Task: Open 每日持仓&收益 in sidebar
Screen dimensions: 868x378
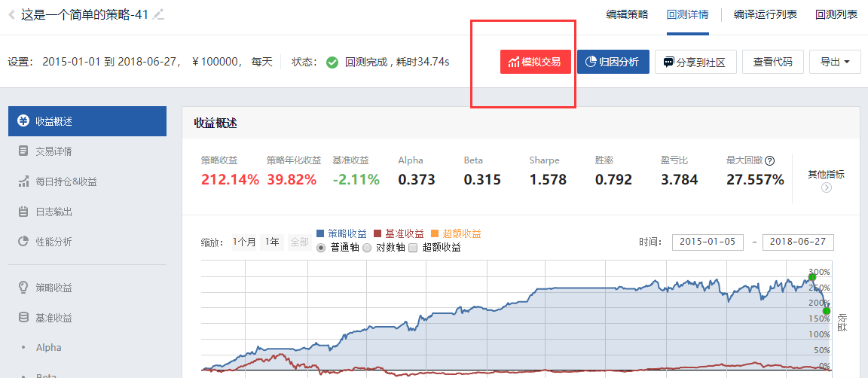Action: (x=65, y=181)
